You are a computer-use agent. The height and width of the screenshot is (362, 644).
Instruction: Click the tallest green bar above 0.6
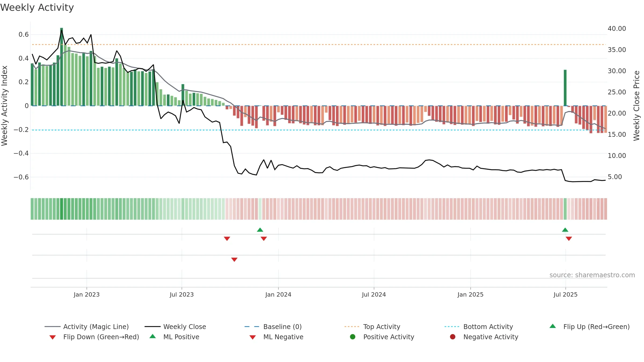point(61,67)
